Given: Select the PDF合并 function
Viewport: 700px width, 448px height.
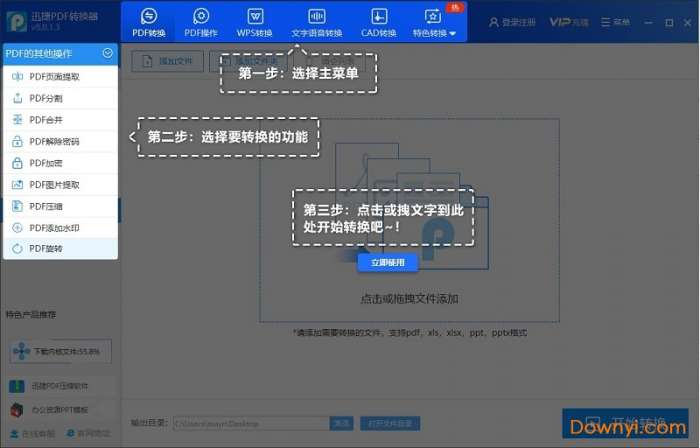Looking at the screenshot, I should tap(60, 120).
